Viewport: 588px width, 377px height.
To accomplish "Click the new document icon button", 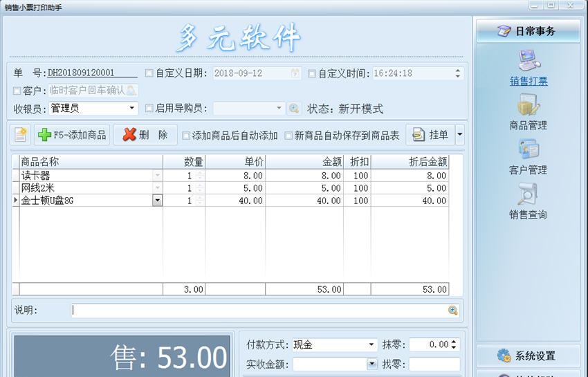I will (x=21, y=135).
